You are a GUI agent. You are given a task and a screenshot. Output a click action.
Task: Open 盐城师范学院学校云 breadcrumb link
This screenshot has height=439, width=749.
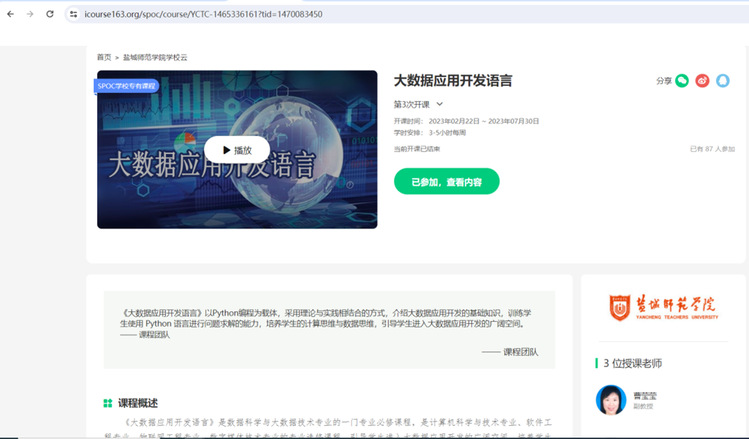155,57
